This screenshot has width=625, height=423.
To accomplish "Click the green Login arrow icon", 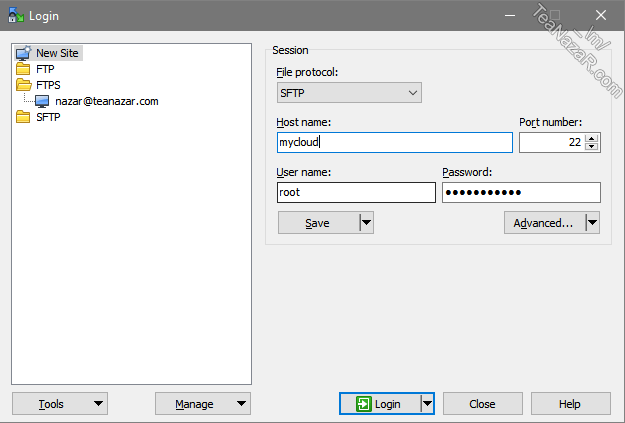I will point(364,404).
